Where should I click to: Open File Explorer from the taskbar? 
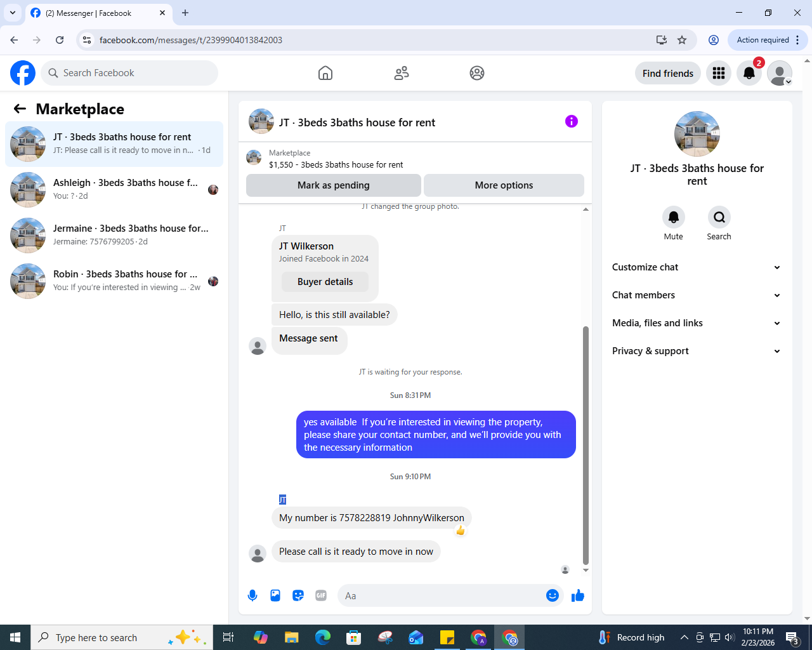[x=291, y=637]
